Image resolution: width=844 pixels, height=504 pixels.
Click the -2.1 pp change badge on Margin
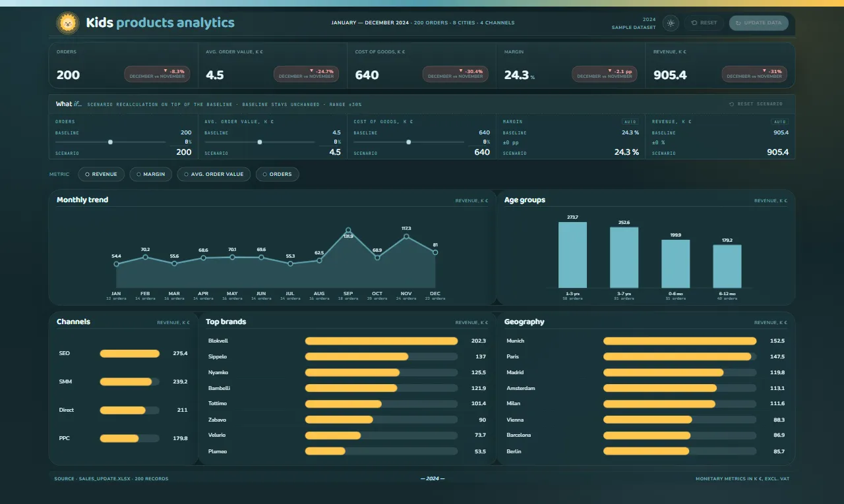[605, 74]
